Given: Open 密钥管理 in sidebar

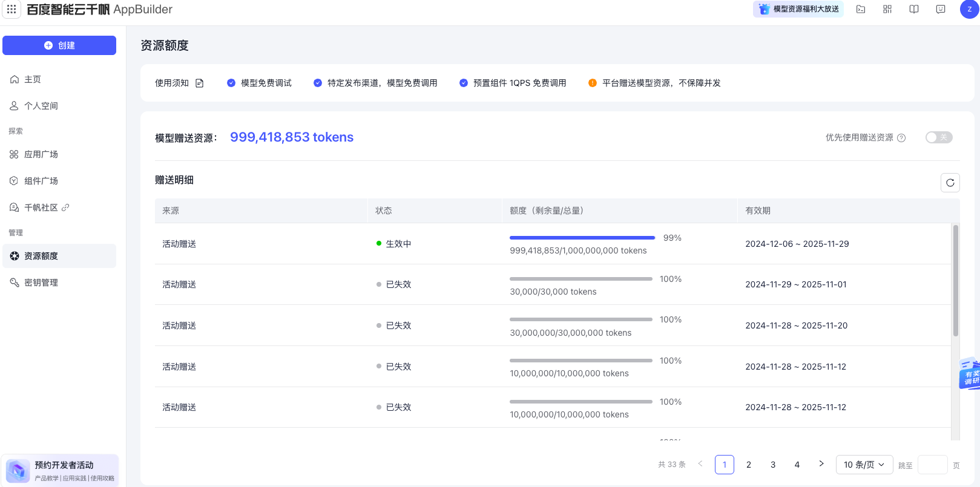Looking at the screenshot, I should (59, 283).
